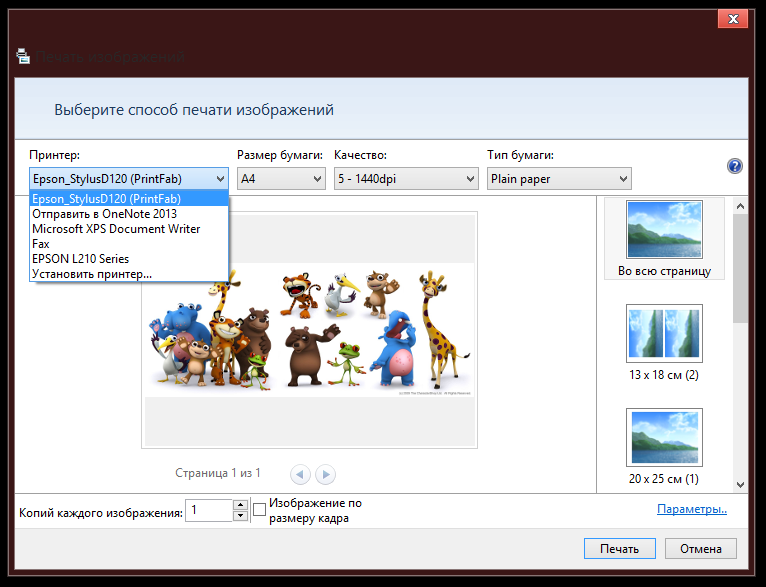The width and height of the screenshot is (766, 587).
Task: Select '13 x 18 см (2)' layout thumbnail
Action: point(664,343)
